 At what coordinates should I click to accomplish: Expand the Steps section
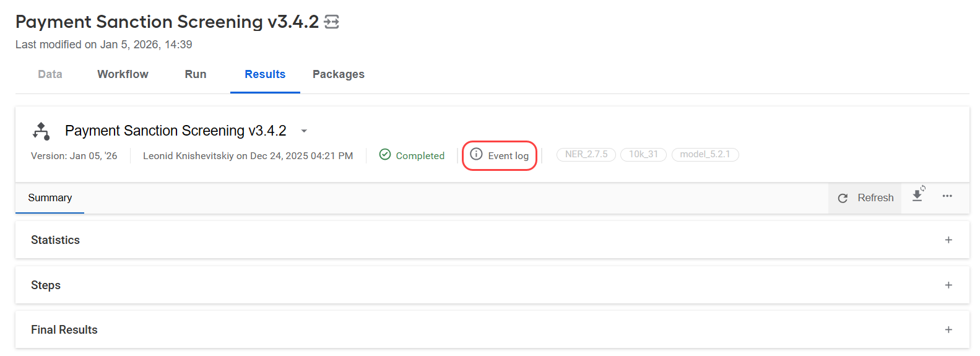(x=948, y=285)
